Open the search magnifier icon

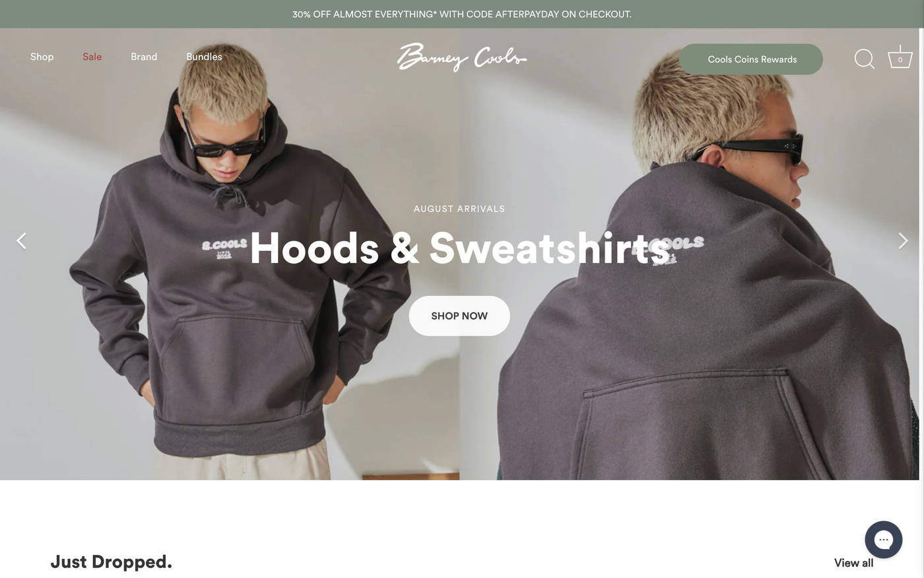click(x=865, y=59)
